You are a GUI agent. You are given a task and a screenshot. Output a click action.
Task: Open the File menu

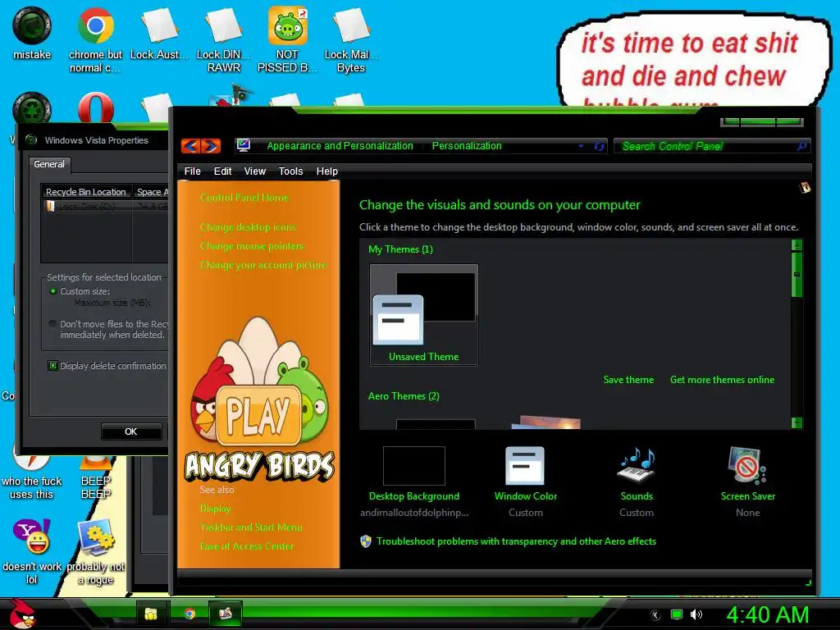click(192, 171)
